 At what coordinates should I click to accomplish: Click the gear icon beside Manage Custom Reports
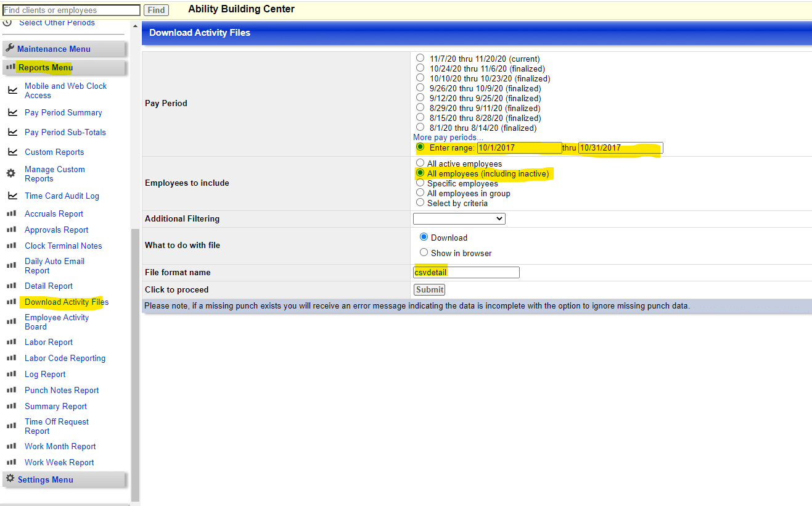click(11, 174)
